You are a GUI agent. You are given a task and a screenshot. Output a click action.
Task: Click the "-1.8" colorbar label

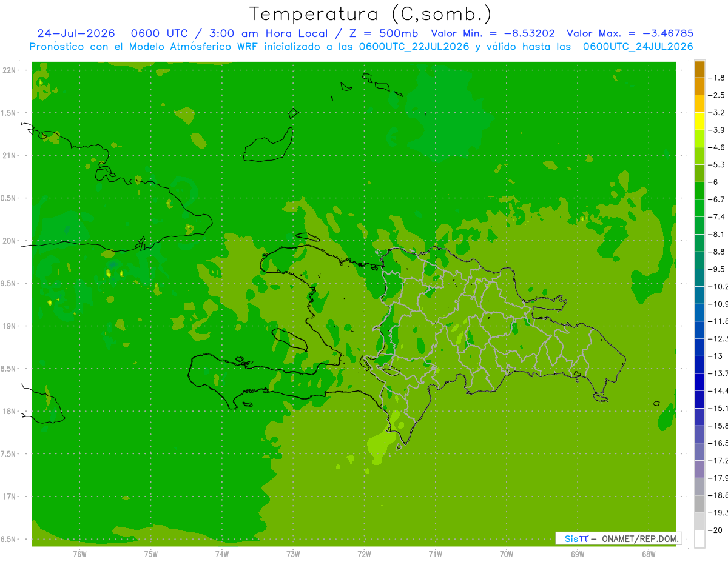click(x=718, y=78)
